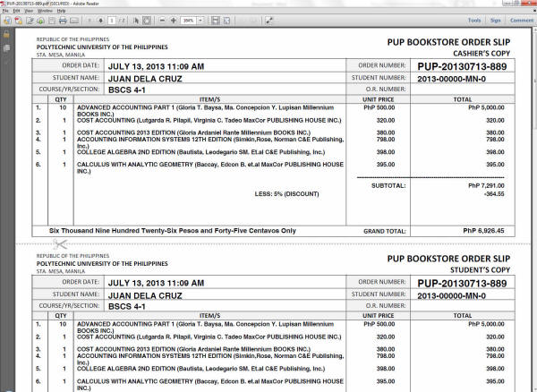Open the page thumbnails sidebar icon
537x392 pixels.
tap(6, 48)
